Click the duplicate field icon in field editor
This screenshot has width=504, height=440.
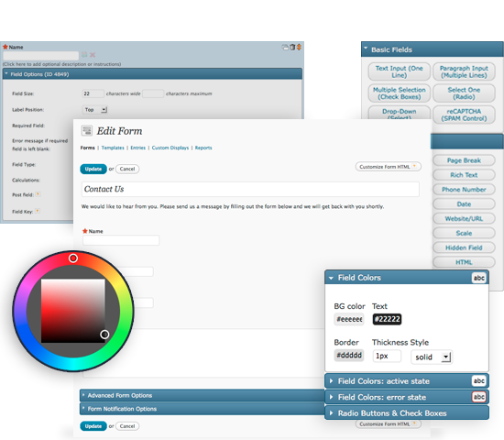click(285, 48)
